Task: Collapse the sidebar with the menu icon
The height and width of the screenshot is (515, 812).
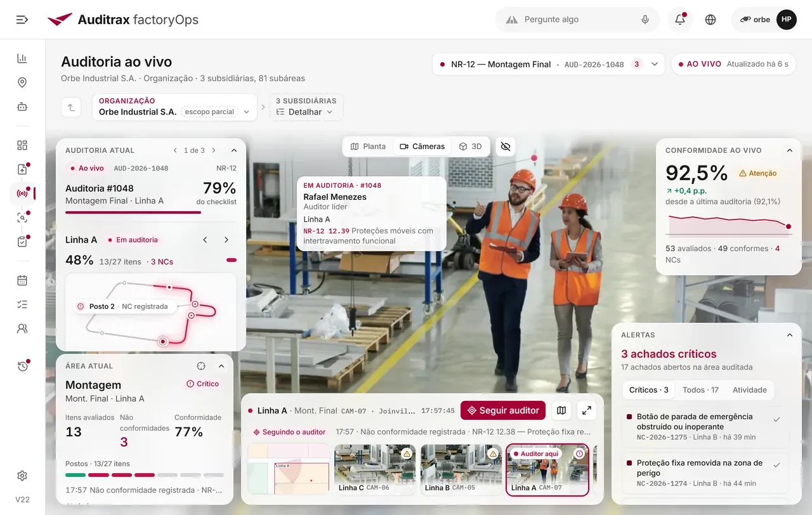Action: [x=22, y=20]
